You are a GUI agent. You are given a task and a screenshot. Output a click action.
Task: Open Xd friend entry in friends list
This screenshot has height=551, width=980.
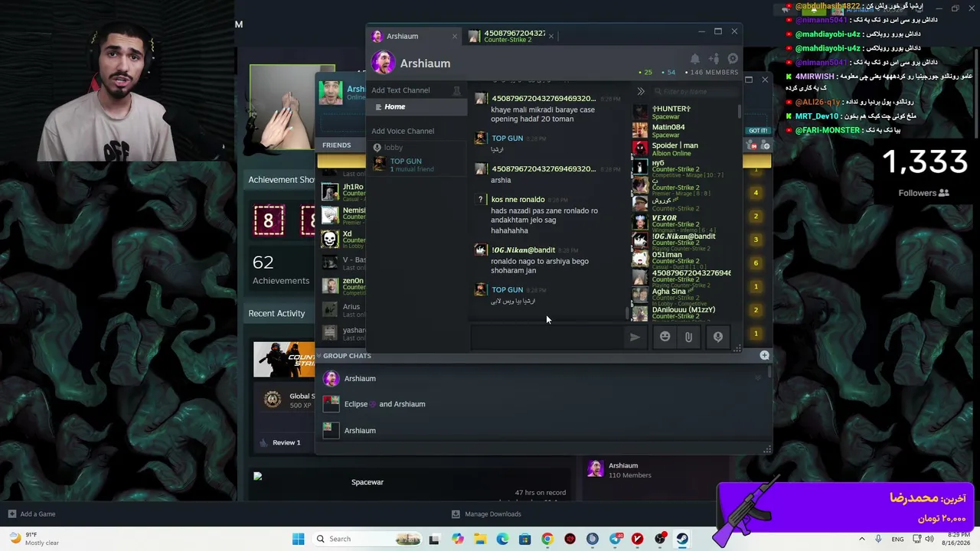343,239
